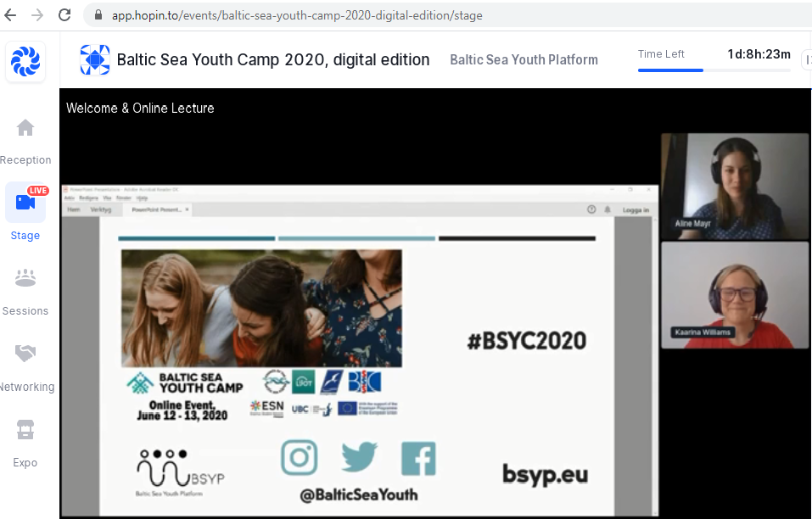
Task: Click the 1d:8h:23m countdown text
Action: (759, 53)
